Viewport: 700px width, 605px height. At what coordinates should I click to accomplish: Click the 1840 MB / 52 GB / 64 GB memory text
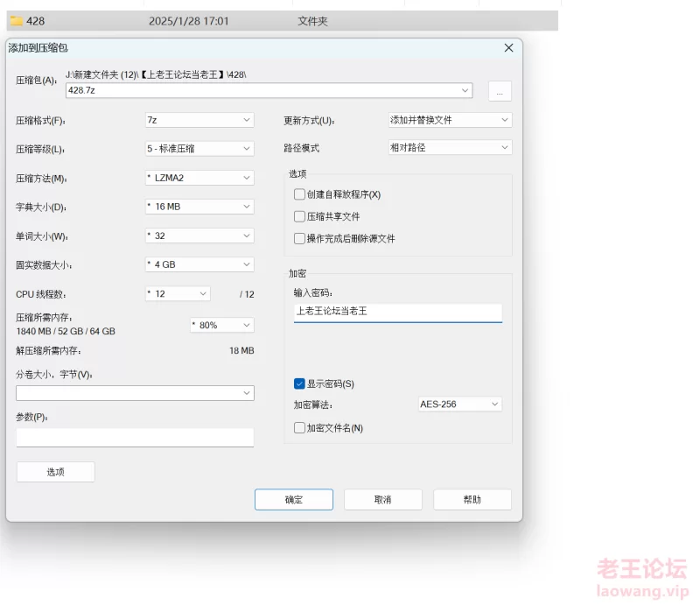click(66, 331)
